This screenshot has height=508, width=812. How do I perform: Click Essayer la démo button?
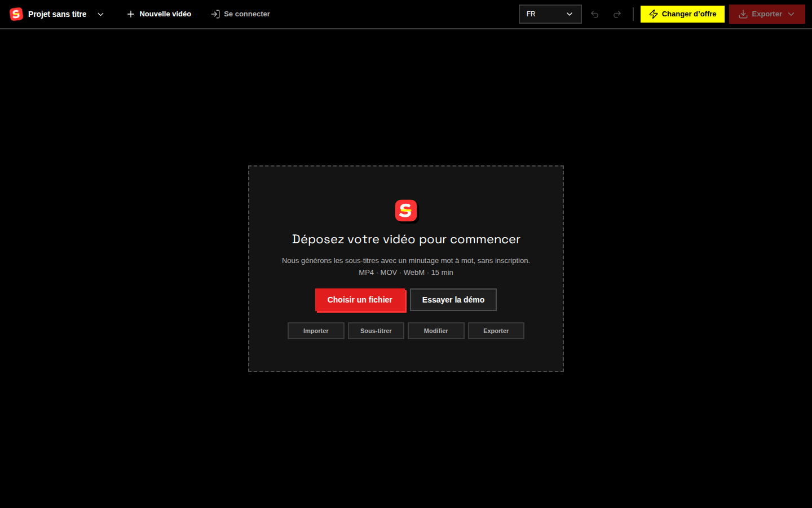click(x=453, y=300)
